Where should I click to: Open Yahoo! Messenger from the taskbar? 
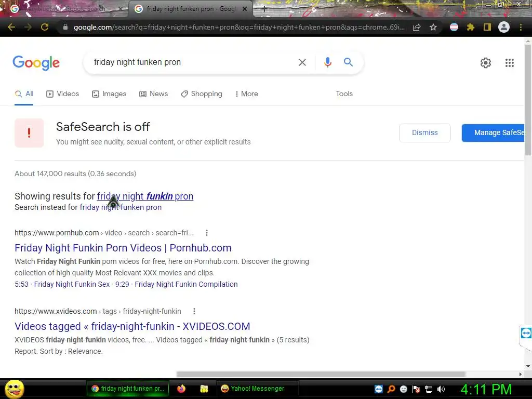point(258,389)
